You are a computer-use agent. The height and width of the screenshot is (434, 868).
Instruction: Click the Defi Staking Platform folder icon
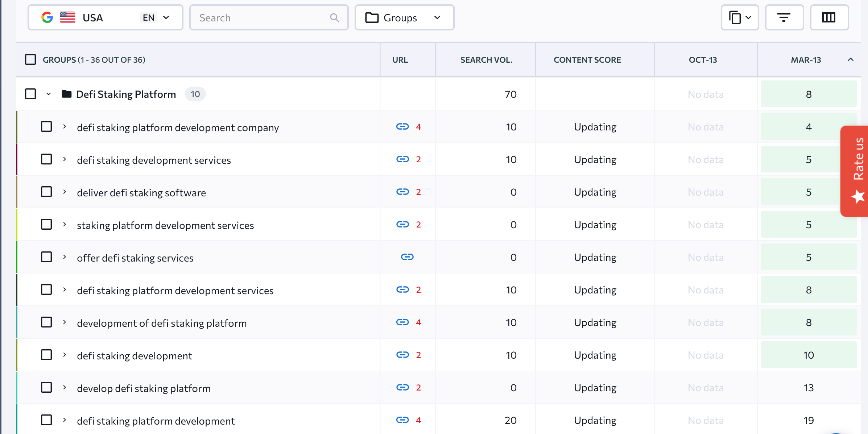66,94
